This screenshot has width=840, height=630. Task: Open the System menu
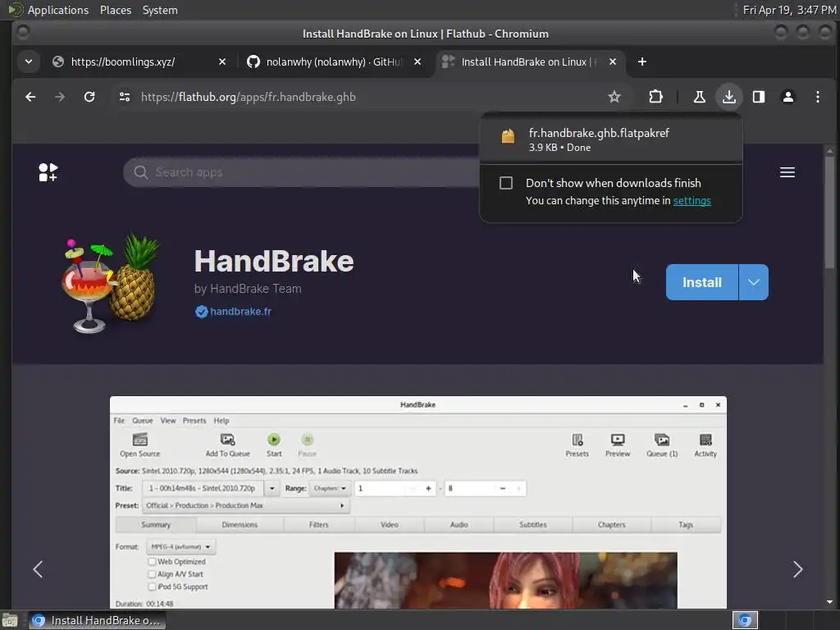click(160, 10)
